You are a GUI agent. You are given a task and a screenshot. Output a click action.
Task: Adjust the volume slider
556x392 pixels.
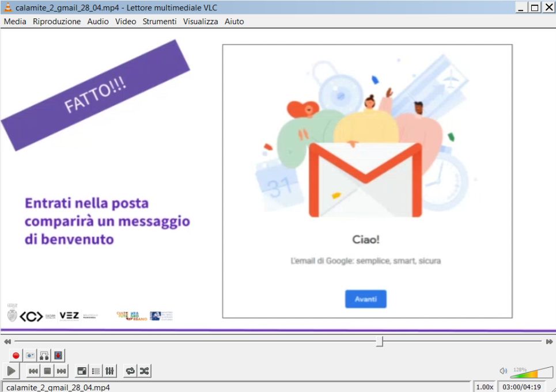531,372
